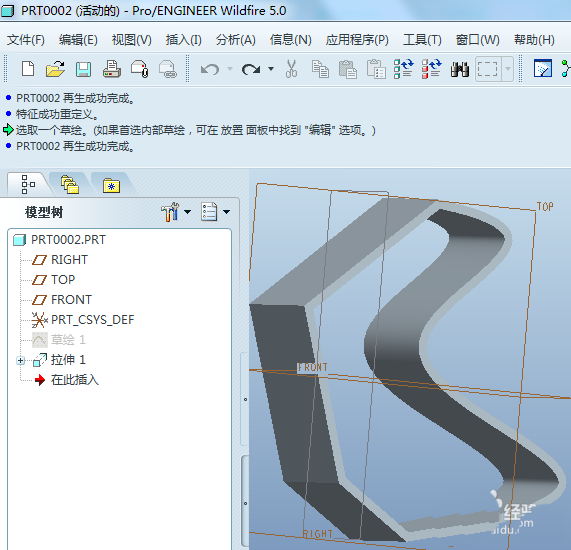
Task: Search with the binoculars find tool
Action: coord(460,69)
